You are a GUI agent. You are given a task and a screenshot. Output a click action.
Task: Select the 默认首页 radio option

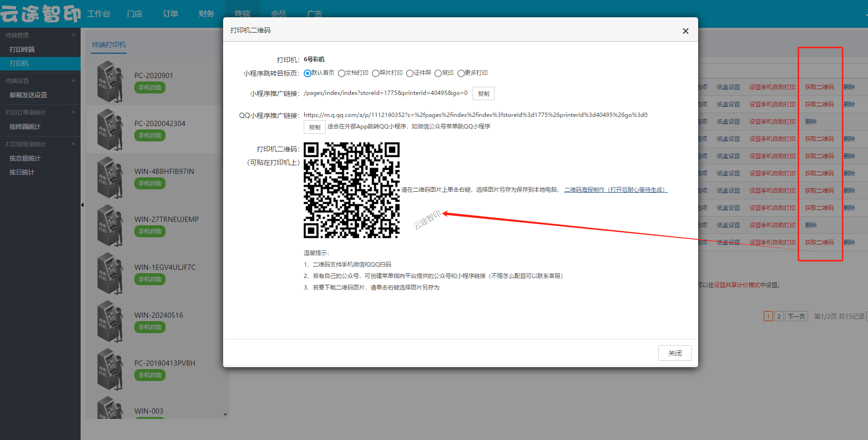point(307,73)
